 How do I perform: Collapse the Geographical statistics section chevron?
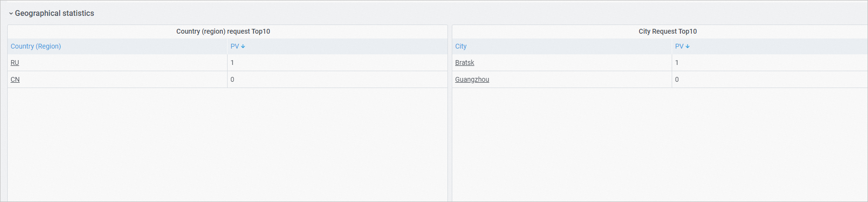[x=11, y=13]
